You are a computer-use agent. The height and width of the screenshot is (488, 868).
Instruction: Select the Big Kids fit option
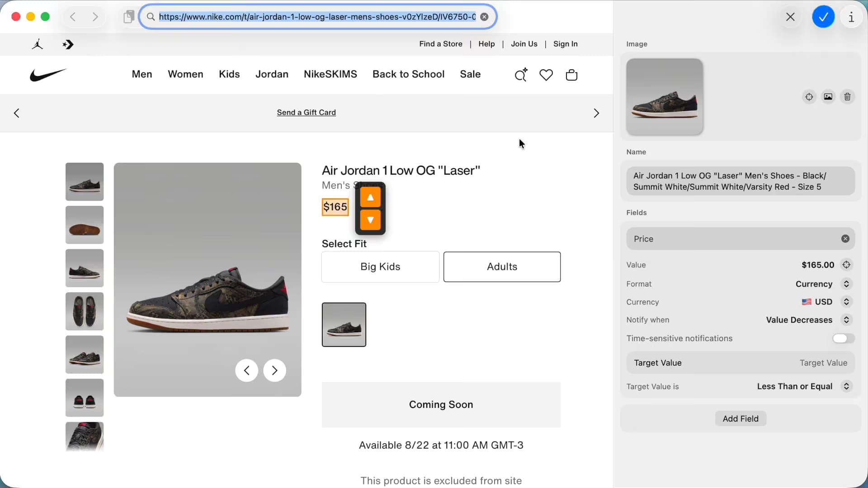pyautogui.click(x=380, y=267)
